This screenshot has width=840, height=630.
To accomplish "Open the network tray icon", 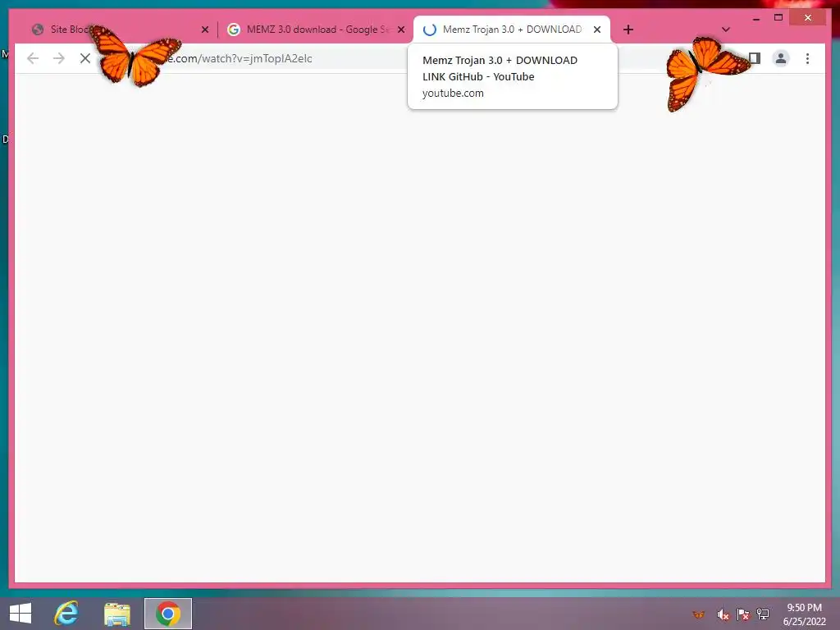I will pyautogui.click(x=763, y=614).
